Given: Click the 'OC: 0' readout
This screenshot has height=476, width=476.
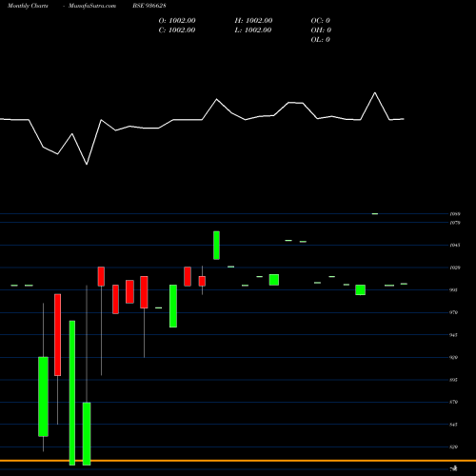Looking at the screenshot, I should 321,21.
